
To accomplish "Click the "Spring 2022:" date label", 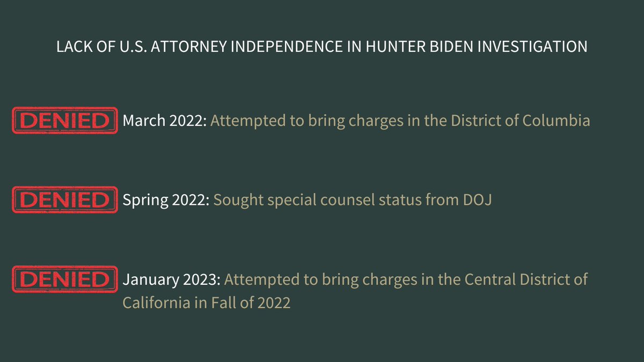I will coord(166,200).
